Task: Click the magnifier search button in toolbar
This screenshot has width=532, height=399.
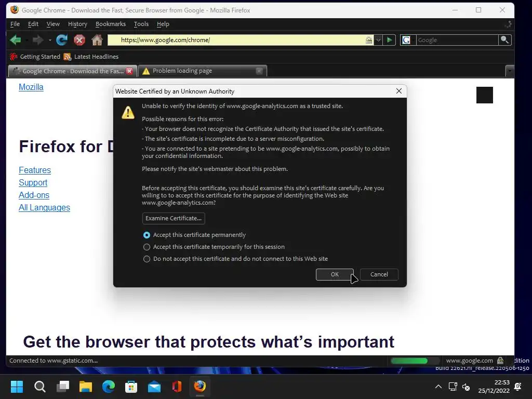Action: click(x=504, y=40)
